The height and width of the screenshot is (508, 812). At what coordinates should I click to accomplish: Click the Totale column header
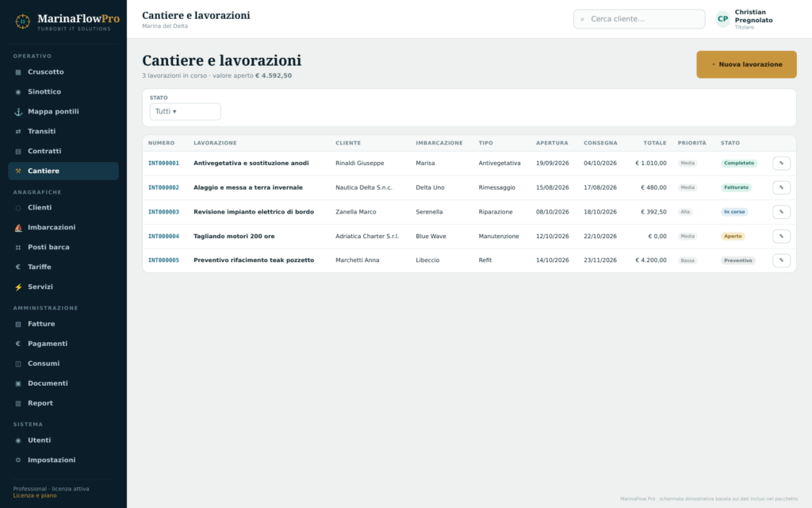click(x=654, y=143)
